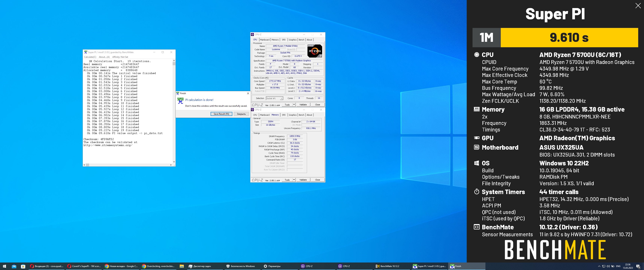Click Close button in the lower CPU-Z window
Viewport: 644px width, 270px height.
coord(318,180)
